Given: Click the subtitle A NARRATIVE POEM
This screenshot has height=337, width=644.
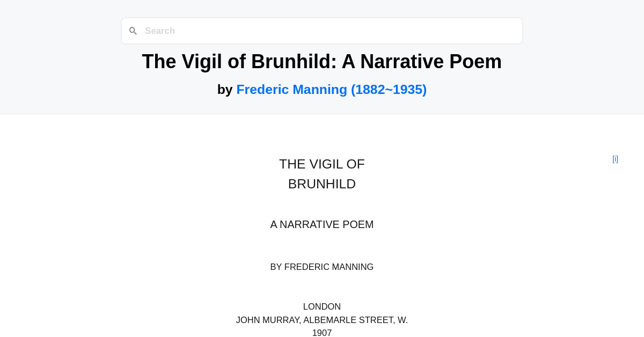Looking at the screenshot, I should [x=321, y=224].
